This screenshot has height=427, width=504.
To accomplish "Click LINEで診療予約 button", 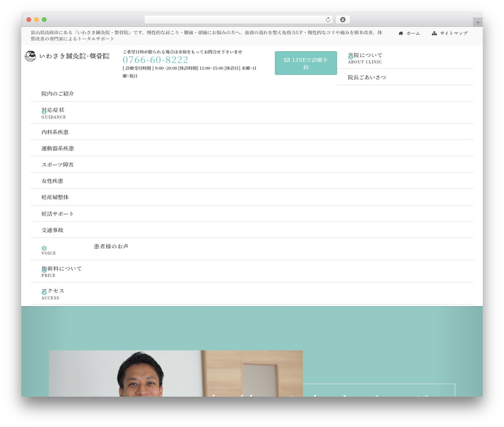I will coord(306,63).
